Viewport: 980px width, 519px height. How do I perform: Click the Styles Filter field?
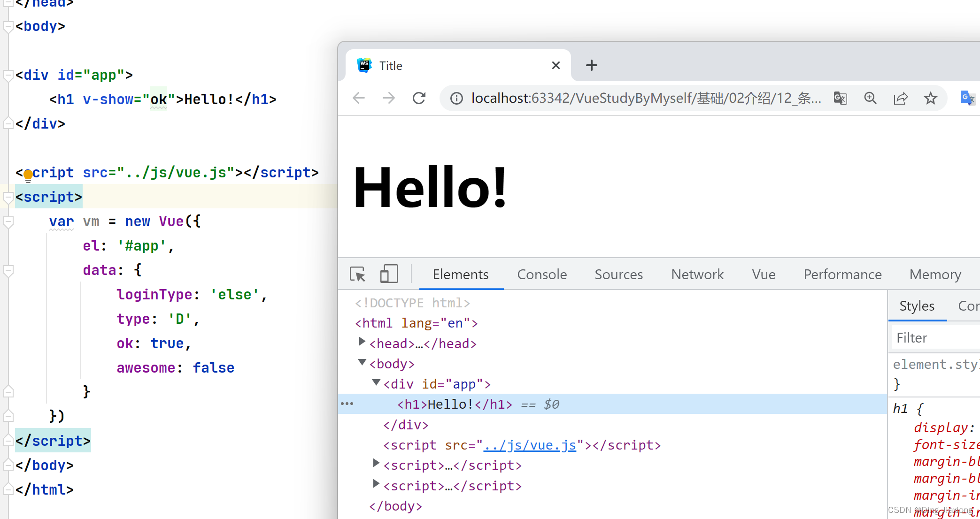click(x=934, y=338)
